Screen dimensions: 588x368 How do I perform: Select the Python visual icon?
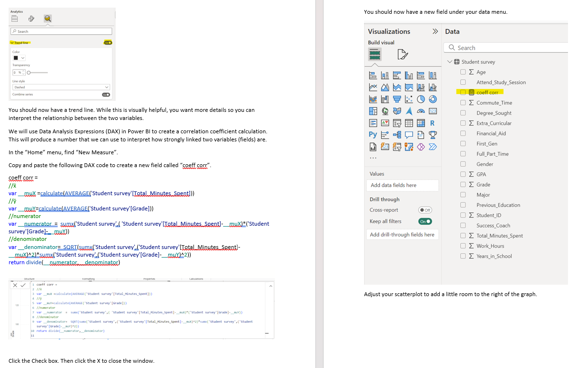(373, 134)
